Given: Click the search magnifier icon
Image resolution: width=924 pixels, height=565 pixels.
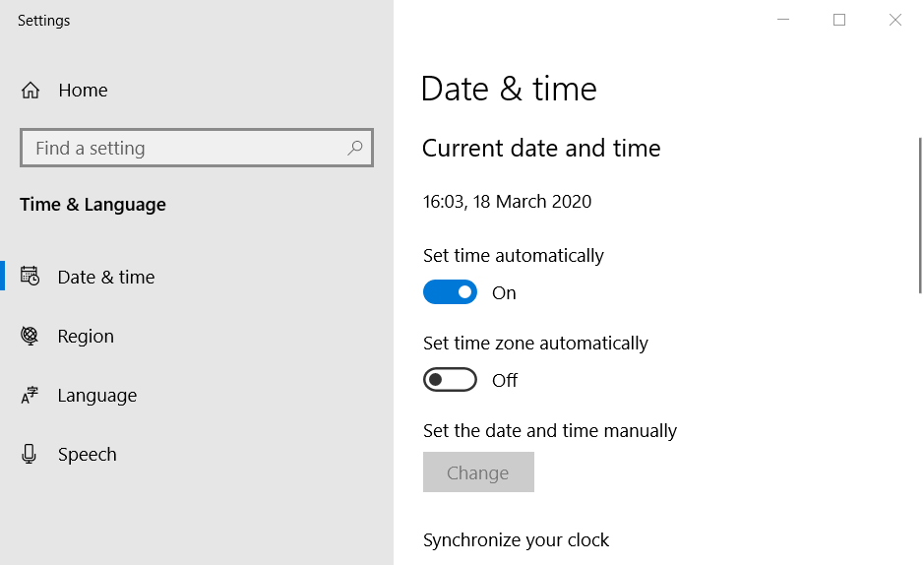Looking at the screenshot, I should click(355, 148).
